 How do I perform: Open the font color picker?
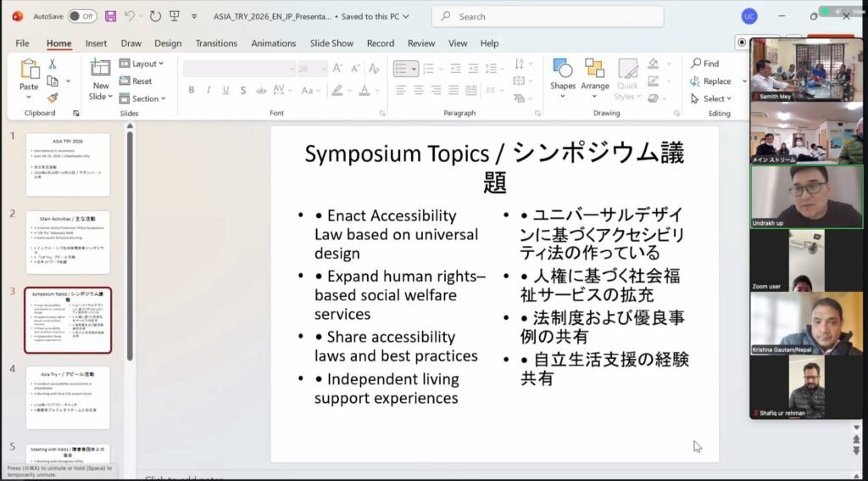click(365, 90)
